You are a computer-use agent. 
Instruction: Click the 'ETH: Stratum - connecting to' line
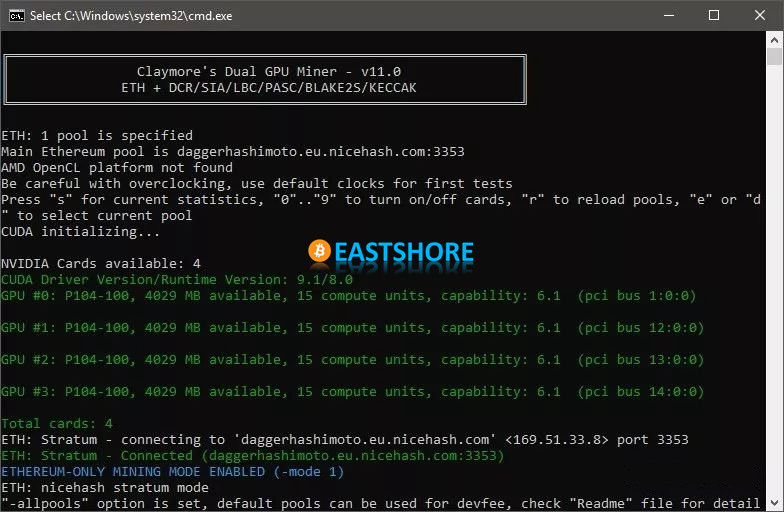345,440
